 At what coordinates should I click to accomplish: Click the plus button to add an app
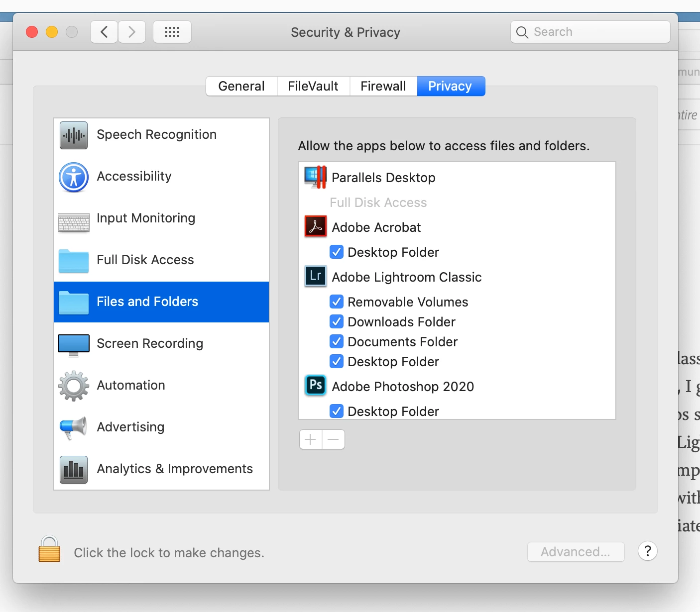point(311,439)
